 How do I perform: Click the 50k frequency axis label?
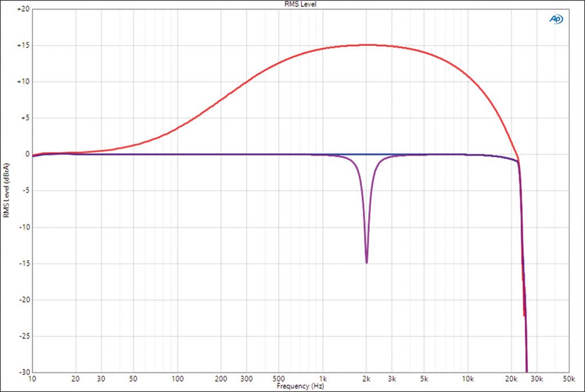[x=569, y=379]
